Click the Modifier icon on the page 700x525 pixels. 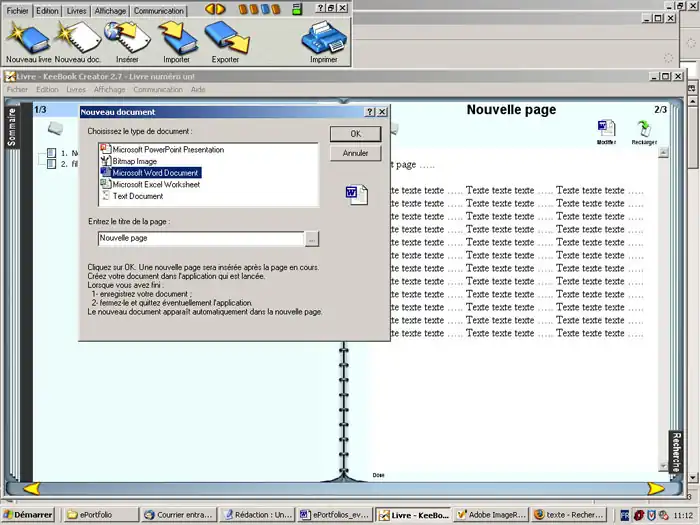click(x=606, y=129)
